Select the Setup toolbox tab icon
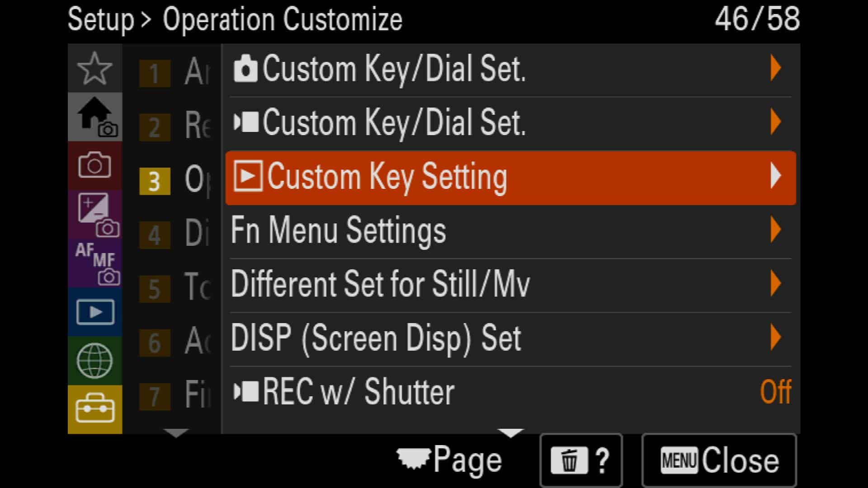Image resolution: width=868 pixels, height=488 pixels. [x=94, y=409]
